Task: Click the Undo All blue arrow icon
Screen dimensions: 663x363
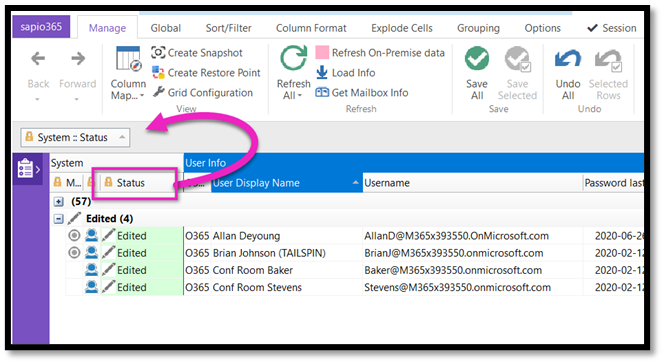Action: [567, 59]
